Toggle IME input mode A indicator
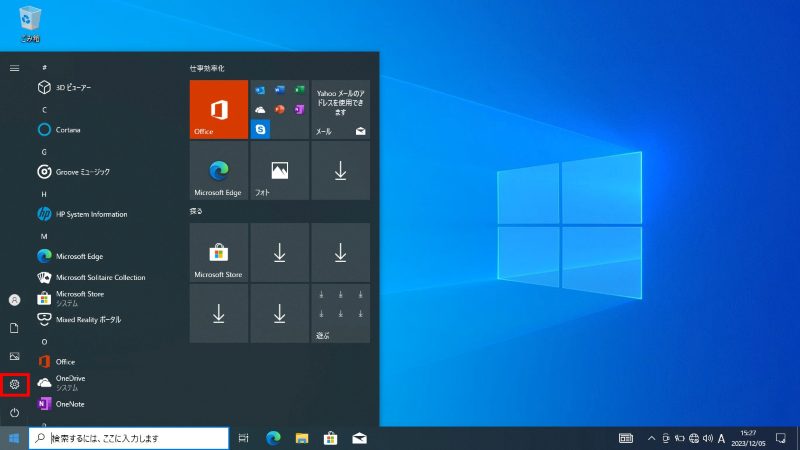Viewport: 800px width, 450px height. 721,438
